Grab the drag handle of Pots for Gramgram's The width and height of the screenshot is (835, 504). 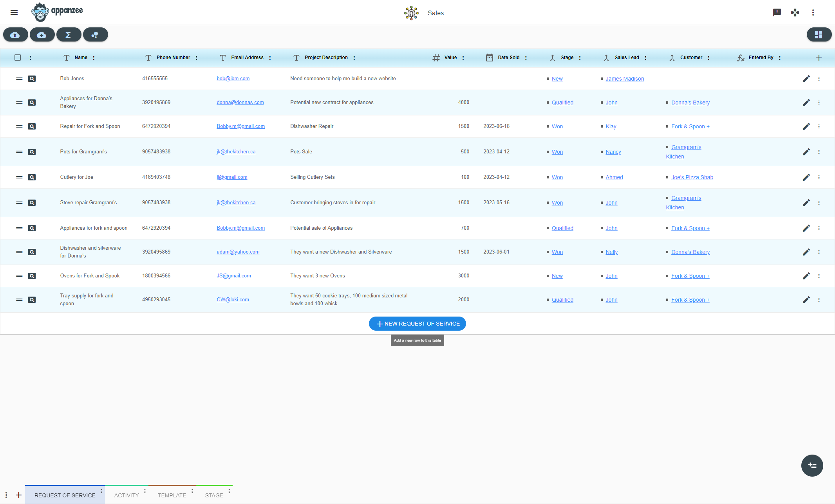click(x=19, y=152)
